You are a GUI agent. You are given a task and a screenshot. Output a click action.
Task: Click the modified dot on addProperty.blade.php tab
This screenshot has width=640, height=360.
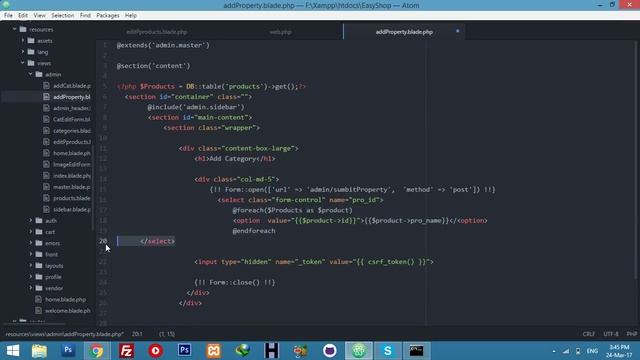coord(458,31)
